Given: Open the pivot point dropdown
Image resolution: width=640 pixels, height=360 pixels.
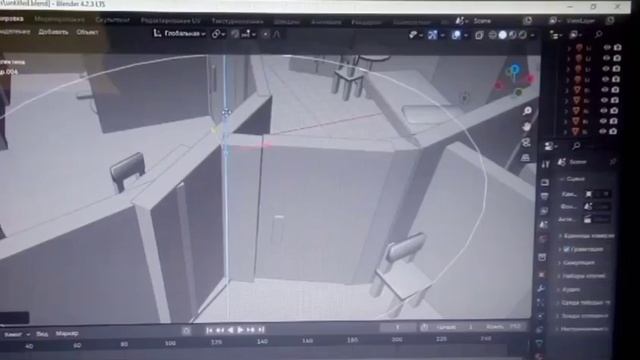Looking at the screenshot, I should [x=218, y=34].
